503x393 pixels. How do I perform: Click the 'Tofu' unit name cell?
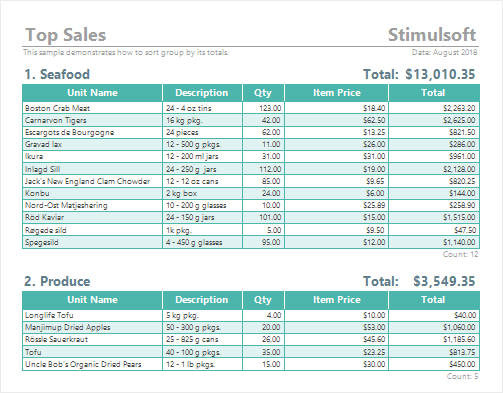[92, 352]
